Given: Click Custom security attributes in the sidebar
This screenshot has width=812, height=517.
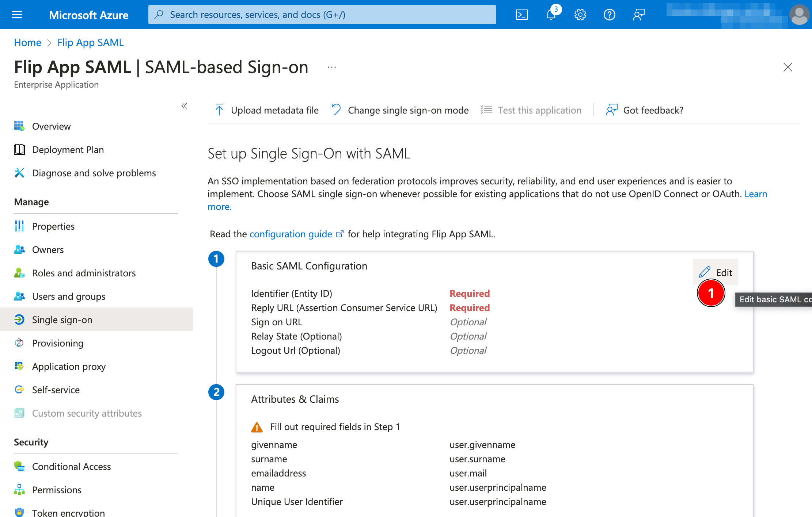Looking at the screenshot, I should [87, 413].
